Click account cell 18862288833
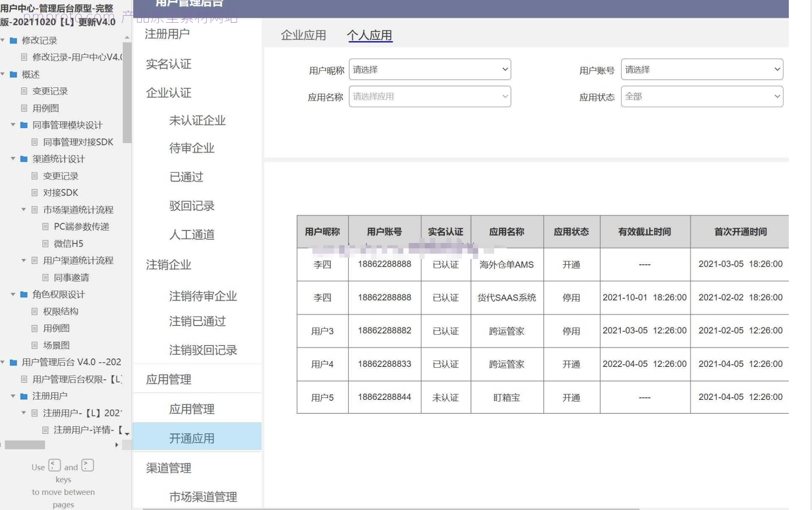Screen dimensions: 812x510 (x=384, y=364)
